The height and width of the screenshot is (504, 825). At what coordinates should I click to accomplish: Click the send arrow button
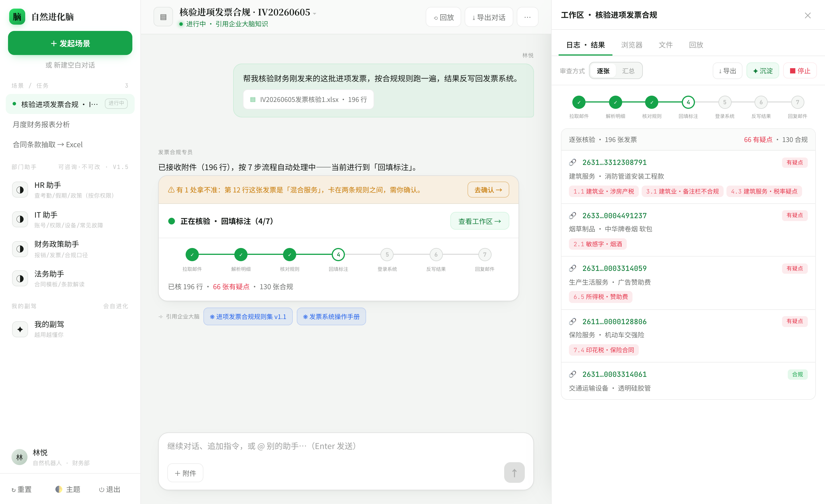(514, 472)
